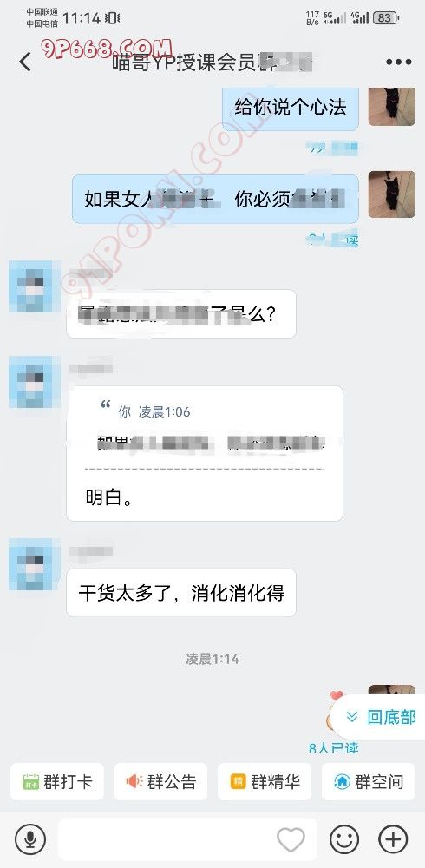Screen dimensions: 425x868
Task: Tap the group title 喵哥YP授课会员群
Action: 212,62
